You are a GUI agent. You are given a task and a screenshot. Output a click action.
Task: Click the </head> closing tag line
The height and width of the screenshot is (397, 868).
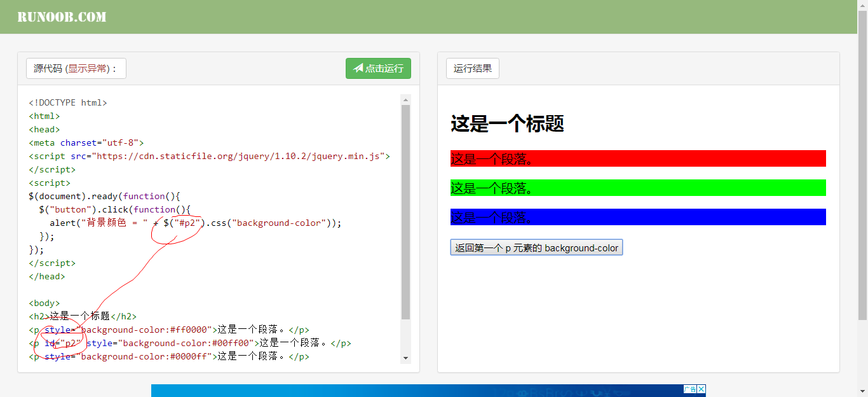click(47, 276)
